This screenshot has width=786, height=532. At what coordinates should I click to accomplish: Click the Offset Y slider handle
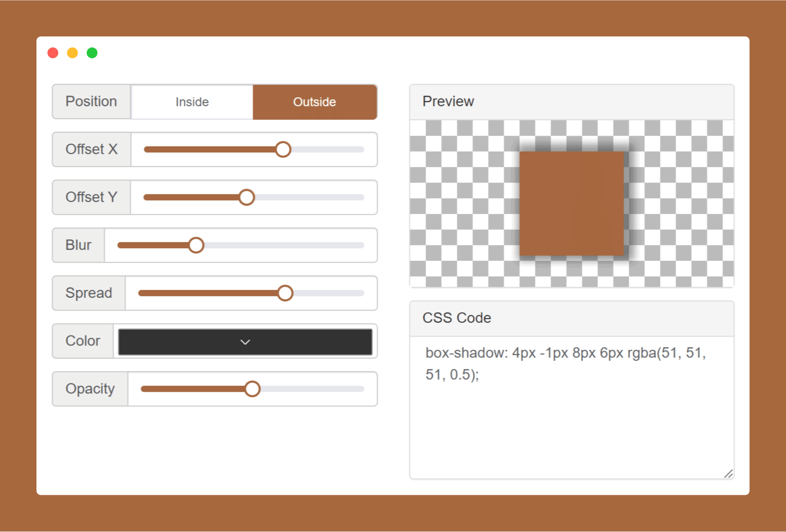point(247,197)
